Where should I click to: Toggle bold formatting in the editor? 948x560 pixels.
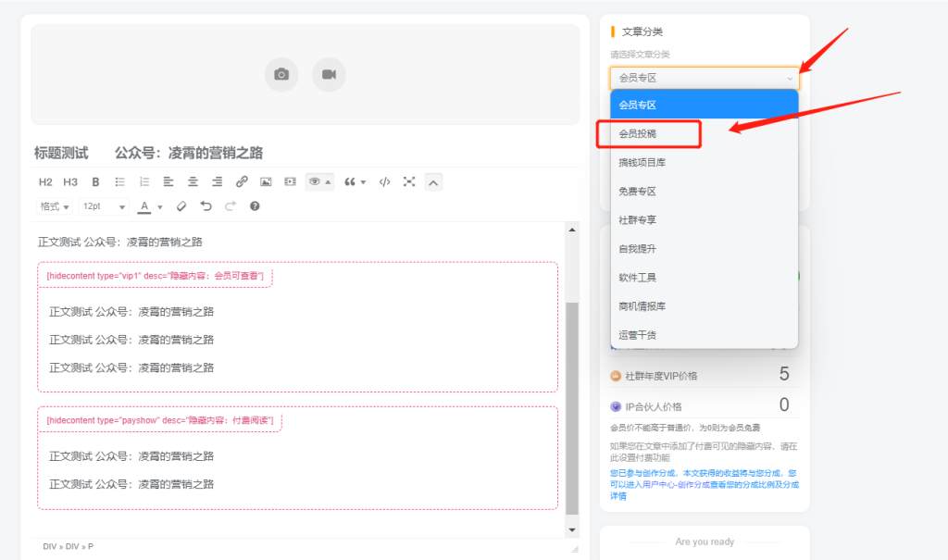(94, 181)
